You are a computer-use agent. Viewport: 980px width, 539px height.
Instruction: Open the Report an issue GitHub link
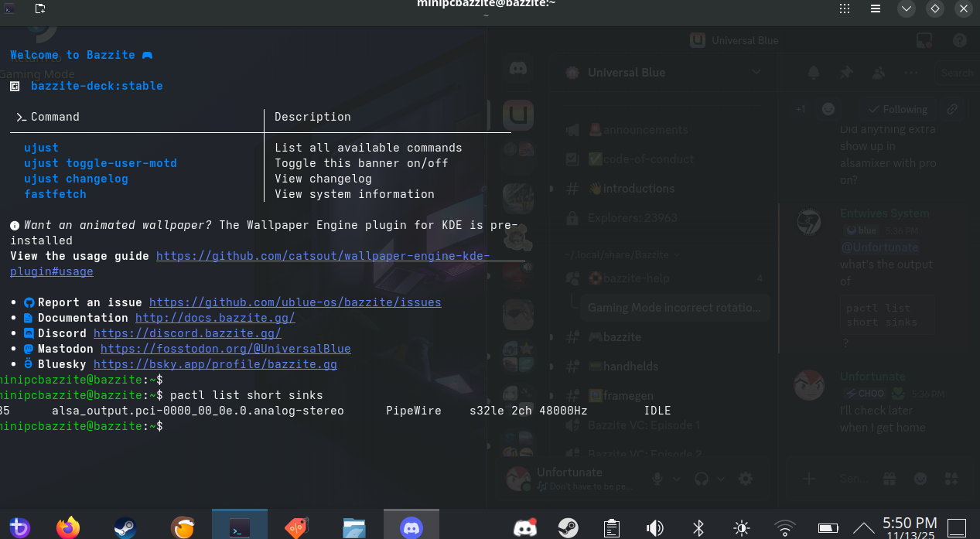[x=295, y=302]
